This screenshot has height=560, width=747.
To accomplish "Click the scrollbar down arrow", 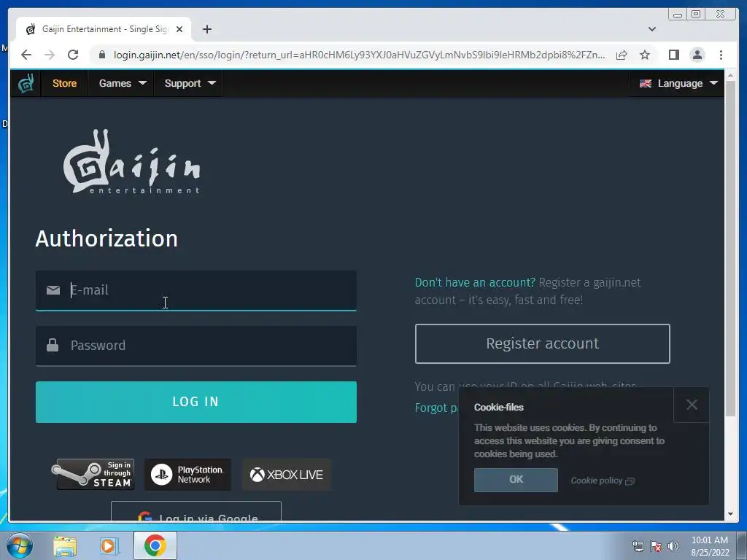I will [x=730, y=514].
